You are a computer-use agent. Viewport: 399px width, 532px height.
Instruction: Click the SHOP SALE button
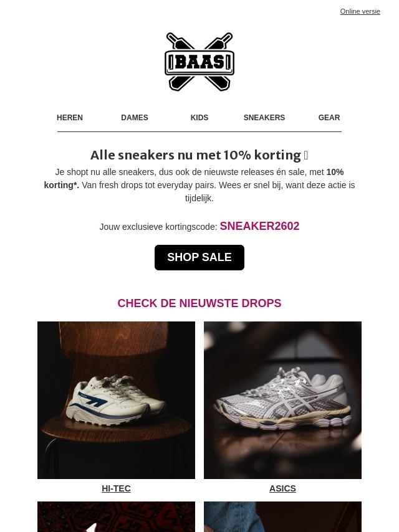click(199, 257)
